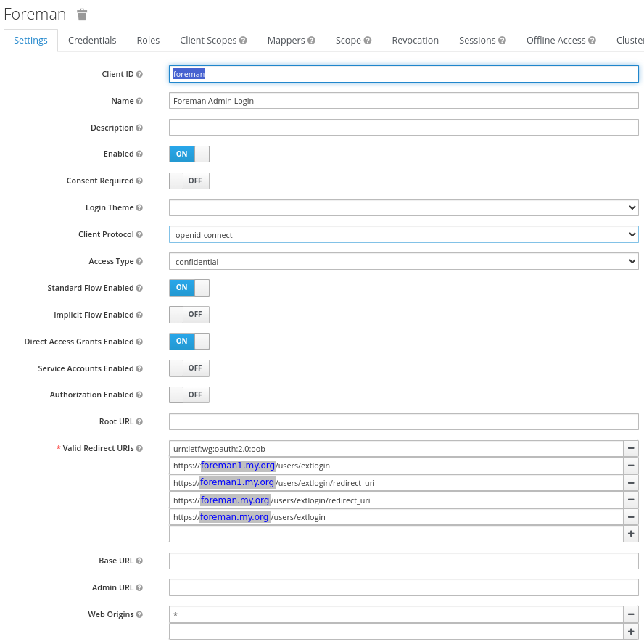This screenshot has width=644, height=644.
Task: Turn on Consent Required switch
Action: coord(189,181)
